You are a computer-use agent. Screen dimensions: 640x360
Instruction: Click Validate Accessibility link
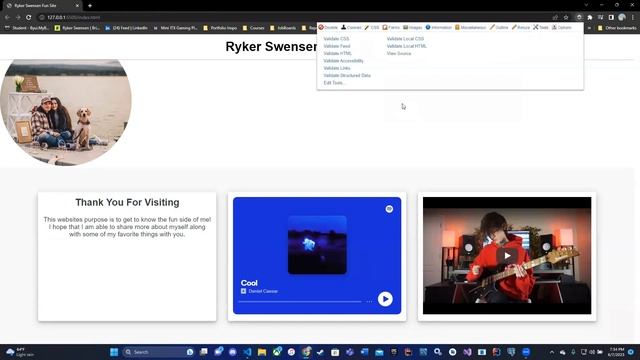click(x=343, y=61)
